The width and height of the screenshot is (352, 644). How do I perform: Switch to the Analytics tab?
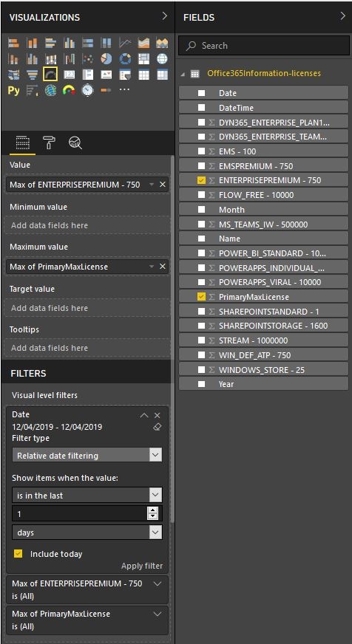pyautogui.click(x=75, y=143)
